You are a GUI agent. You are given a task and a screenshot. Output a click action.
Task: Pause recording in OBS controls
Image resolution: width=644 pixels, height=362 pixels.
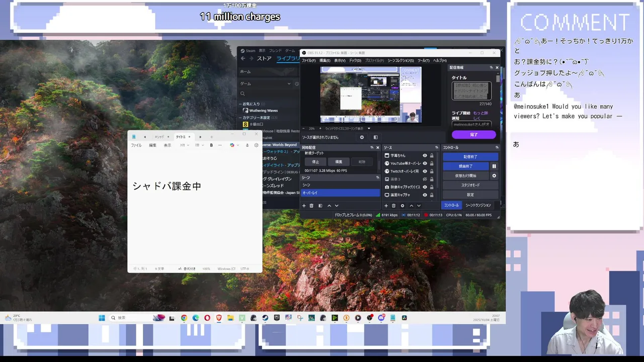[494, 166]
